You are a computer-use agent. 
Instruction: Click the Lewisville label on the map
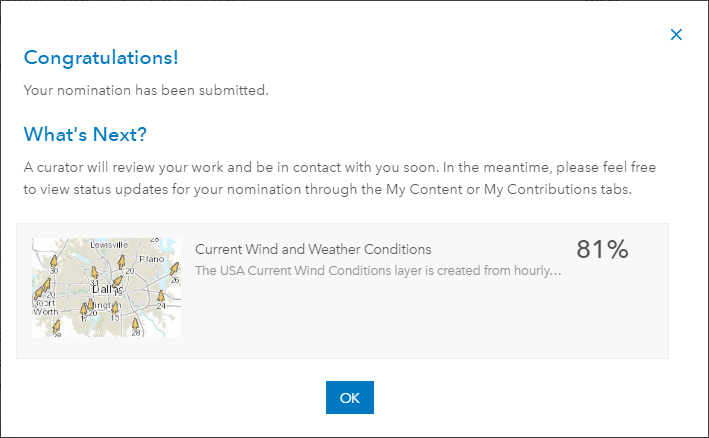click(x=107, y=244)
